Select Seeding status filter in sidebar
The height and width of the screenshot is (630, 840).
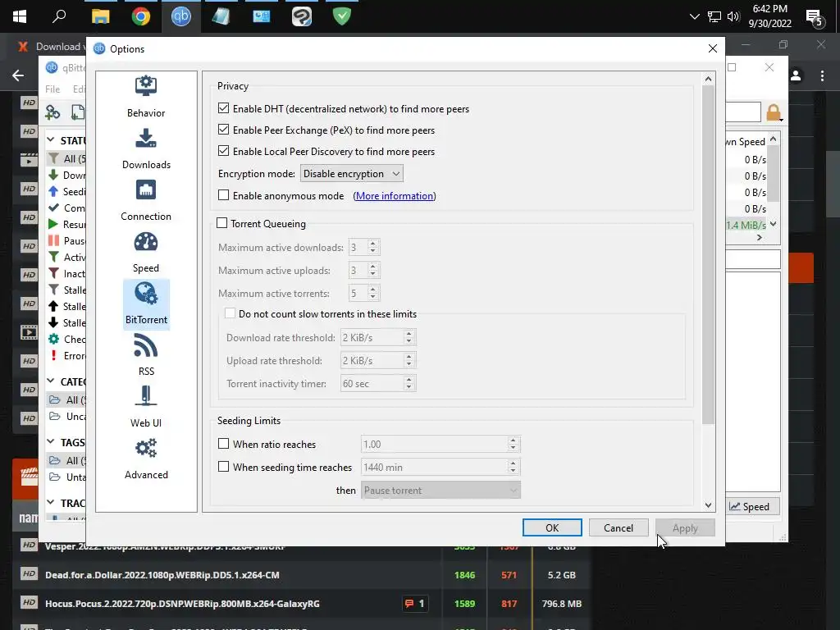(x=66, y=191)
